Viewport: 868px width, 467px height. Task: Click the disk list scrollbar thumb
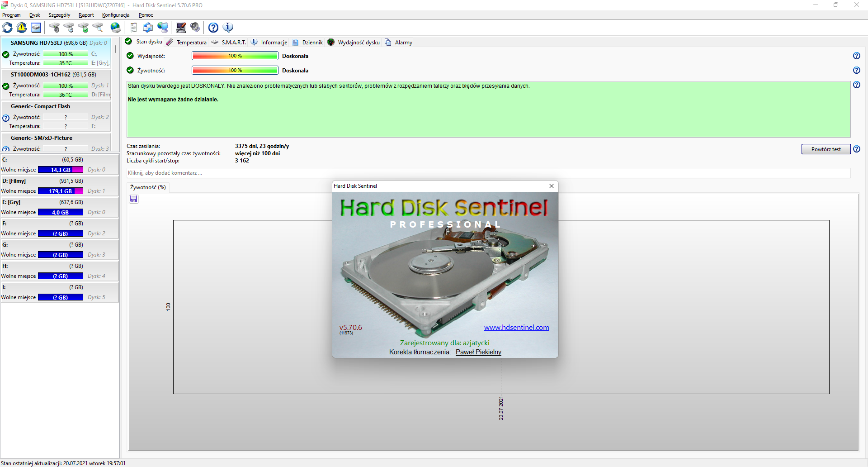(115, 49)
